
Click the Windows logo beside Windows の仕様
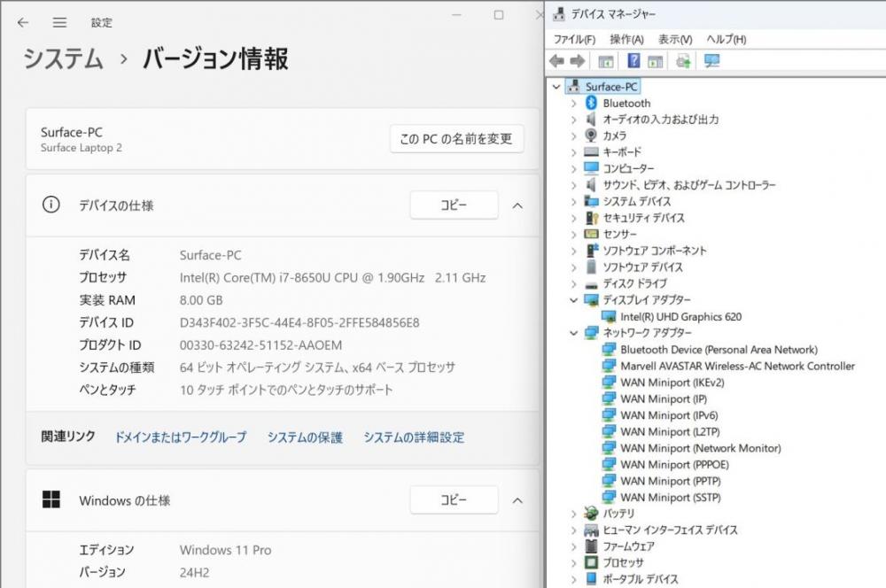click(x=51, y=499)
